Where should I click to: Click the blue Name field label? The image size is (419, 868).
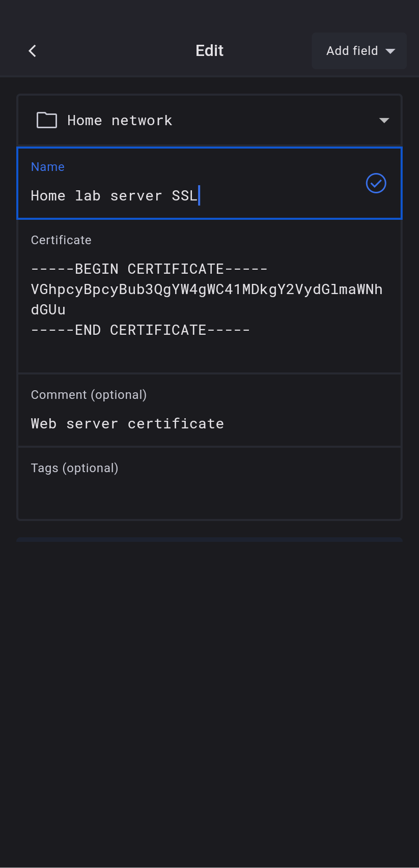47,167
